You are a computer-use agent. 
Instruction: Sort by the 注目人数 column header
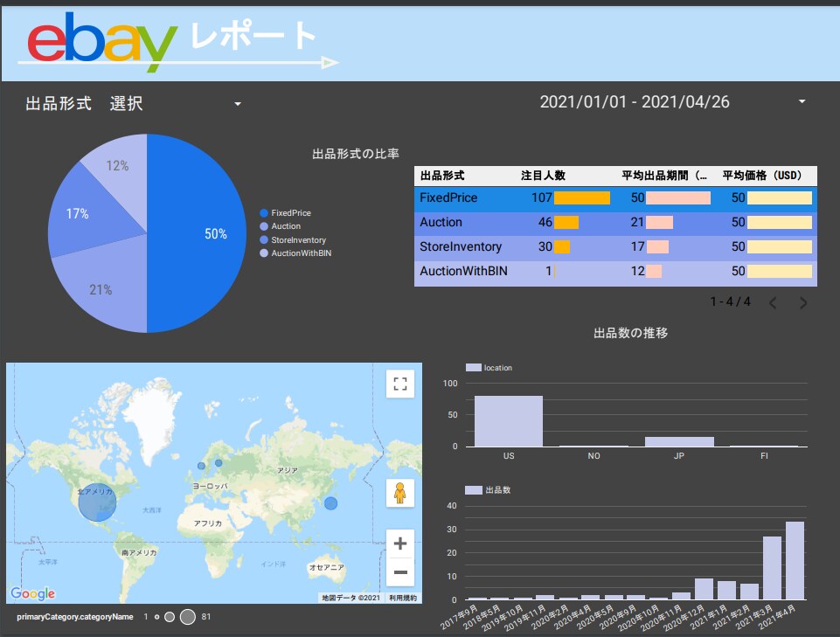(543, 176)
